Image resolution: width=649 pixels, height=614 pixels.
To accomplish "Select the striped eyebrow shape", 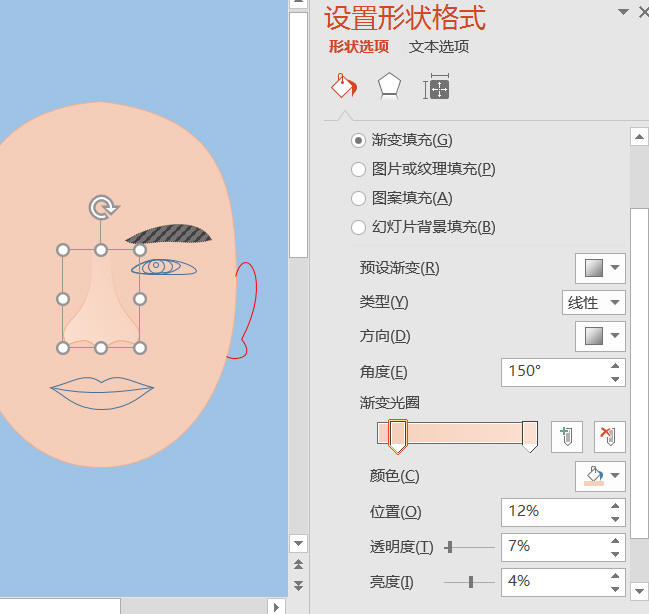I will click(x=169, y=234).
